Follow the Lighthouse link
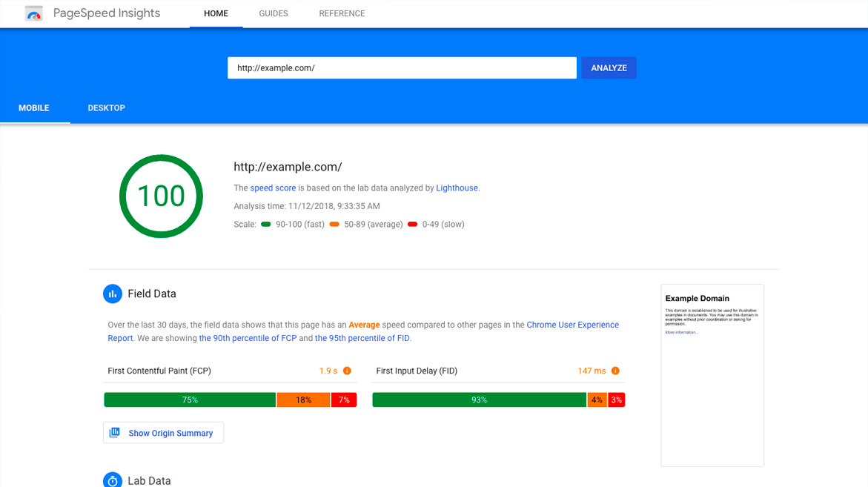Image resolution: width=868 pixels, height=487 pixels. (x=457, y=188)
